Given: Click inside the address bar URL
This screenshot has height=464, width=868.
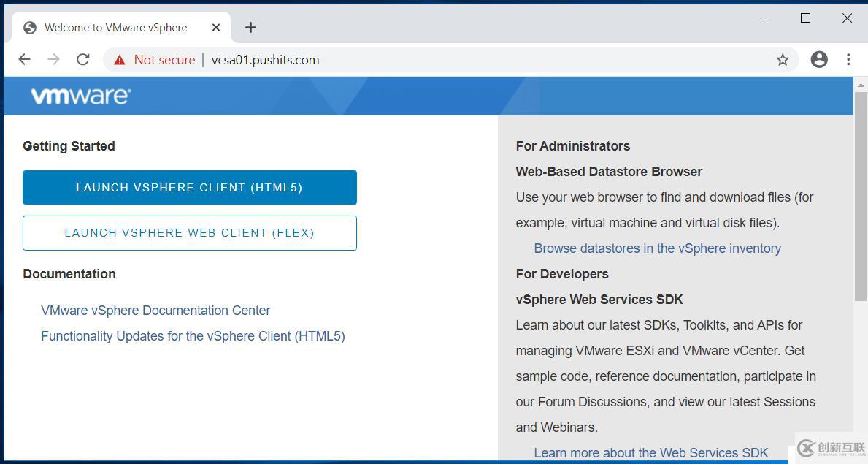Looking at the screenshot, I should pyautogui.click(x=264, y=60).
